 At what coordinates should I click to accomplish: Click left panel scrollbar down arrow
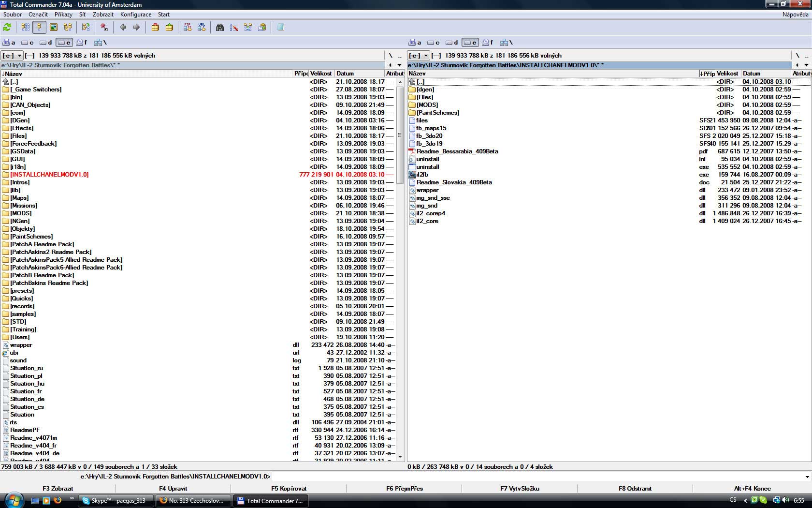click(400, 457)
